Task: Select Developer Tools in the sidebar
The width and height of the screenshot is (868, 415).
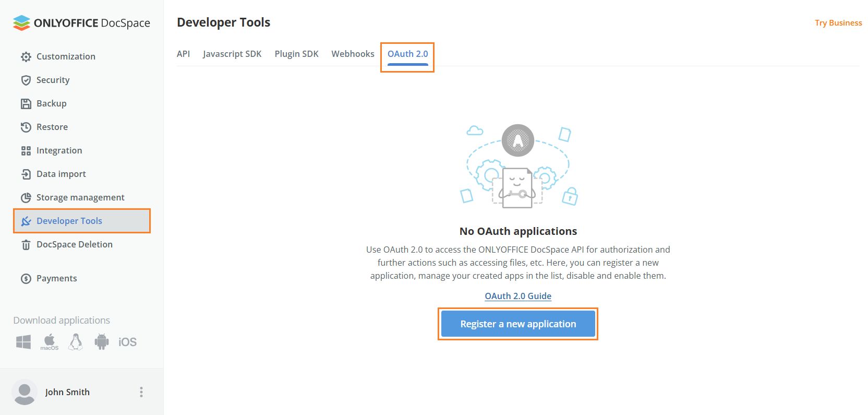Action: [82, 221]
